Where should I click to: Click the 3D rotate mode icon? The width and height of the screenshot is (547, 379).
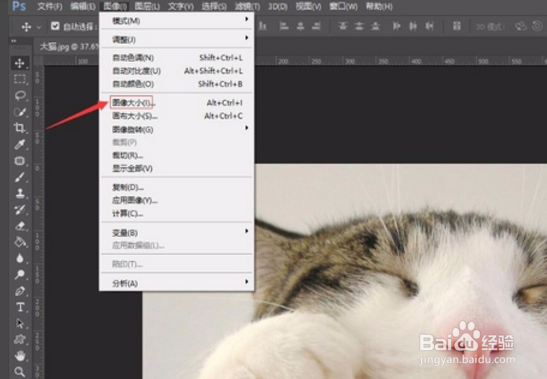(520, 26)
